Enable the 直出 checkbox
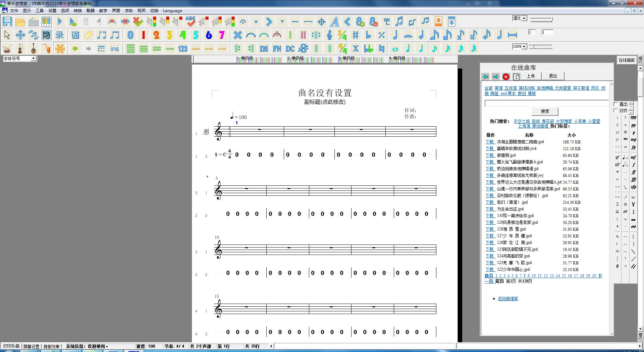Viewport: 644px width, 352px height. pos(615,104)
